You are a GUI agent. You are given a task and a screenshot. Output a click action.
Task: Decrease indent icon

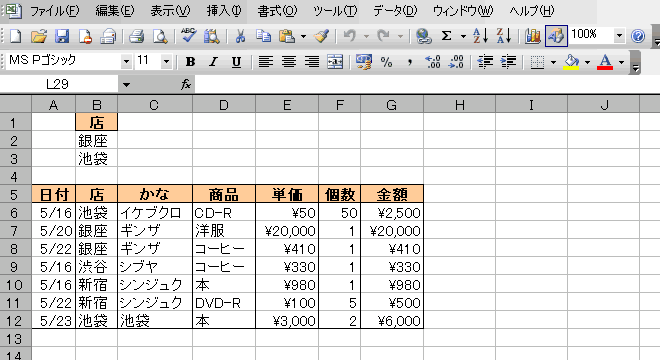click(x=485, y=62)
